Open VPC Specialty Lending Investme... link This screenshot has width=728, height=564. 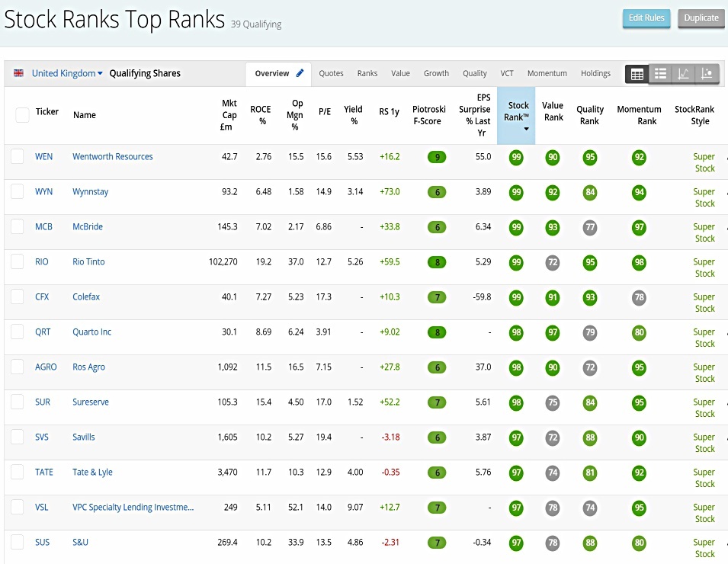click(133, 507)
